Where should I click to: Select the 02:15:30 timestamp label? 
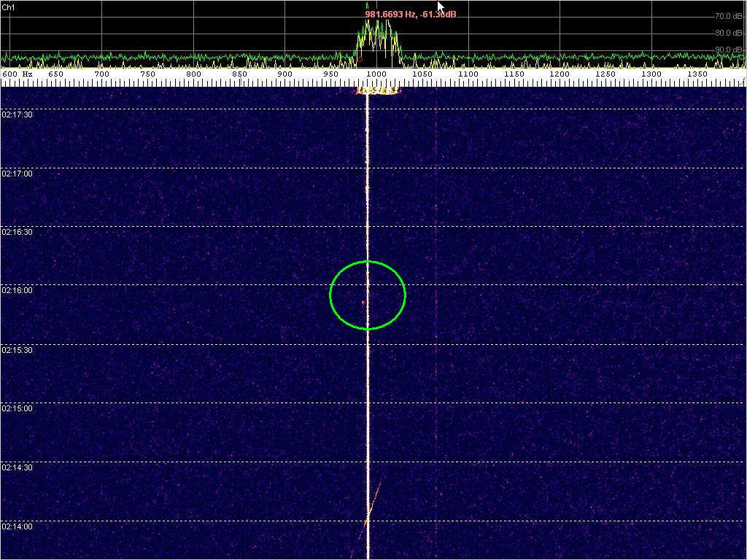point(17,350)
